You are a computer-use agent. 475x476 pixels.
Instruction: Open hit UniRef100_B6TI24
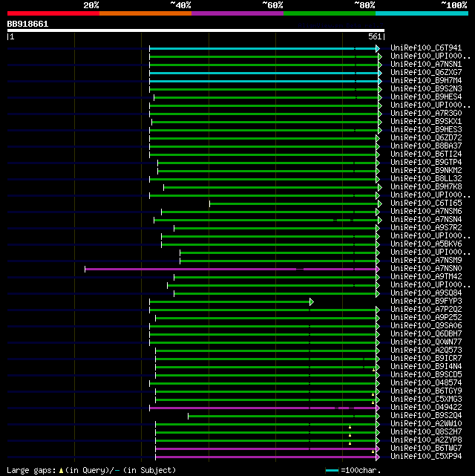(426, 154)
